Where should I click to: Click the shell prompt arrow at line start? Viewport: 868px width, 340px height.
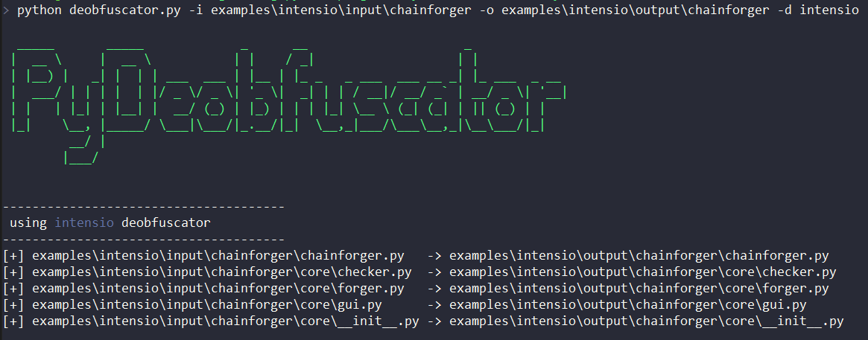pos(6,10)
